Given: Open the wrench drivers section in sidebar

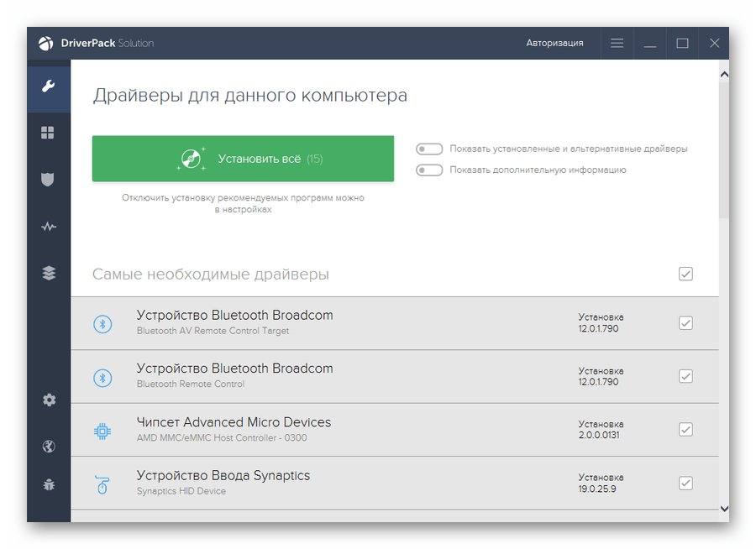Looking at the screenshot, I should point(49,86).
